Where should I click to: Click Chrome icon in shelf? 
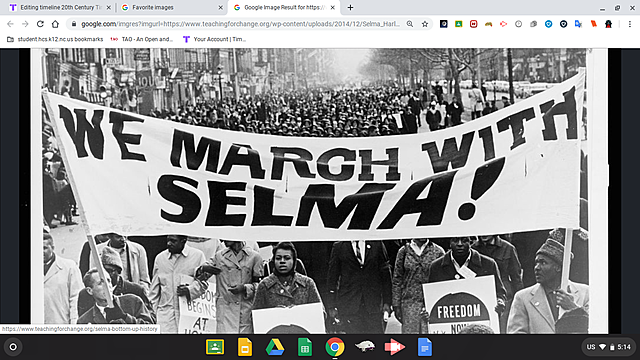(335, 347)
